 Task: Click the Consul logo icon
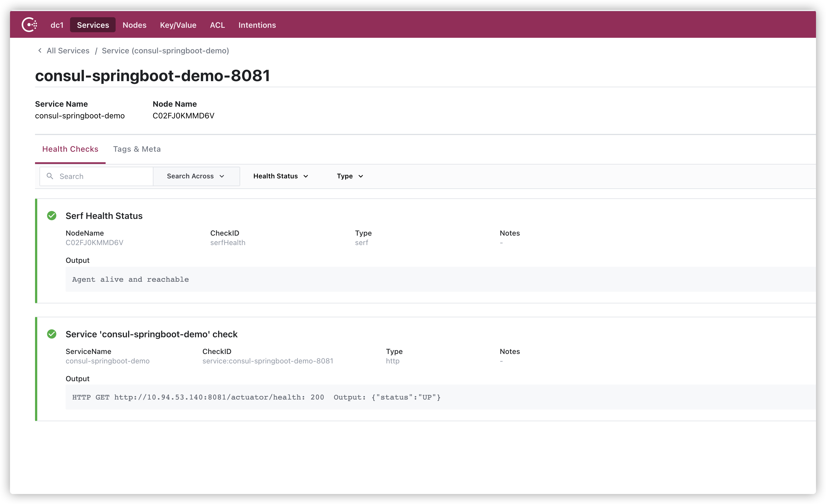click(29, 25)
